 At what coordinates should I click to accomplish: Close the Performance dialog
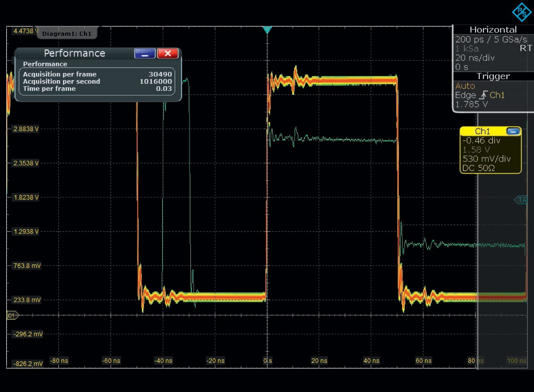click(168, 54)
